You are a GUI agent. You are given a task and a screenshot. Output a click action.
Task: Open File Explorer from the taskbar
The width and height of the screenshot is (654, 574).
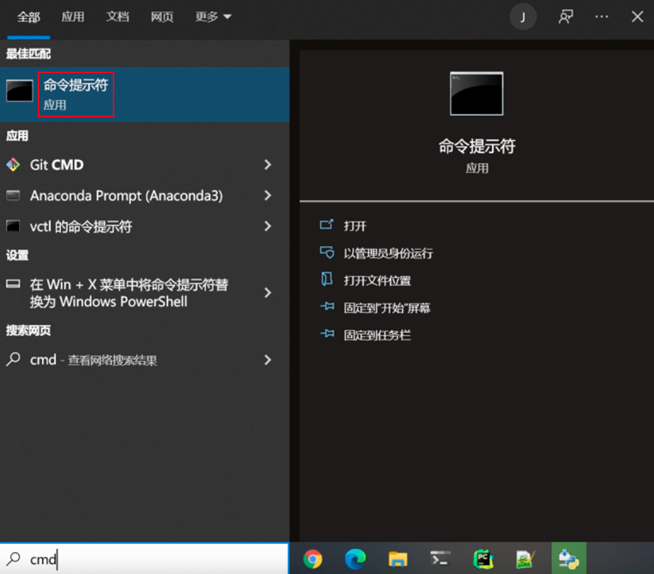coord(398,559)
